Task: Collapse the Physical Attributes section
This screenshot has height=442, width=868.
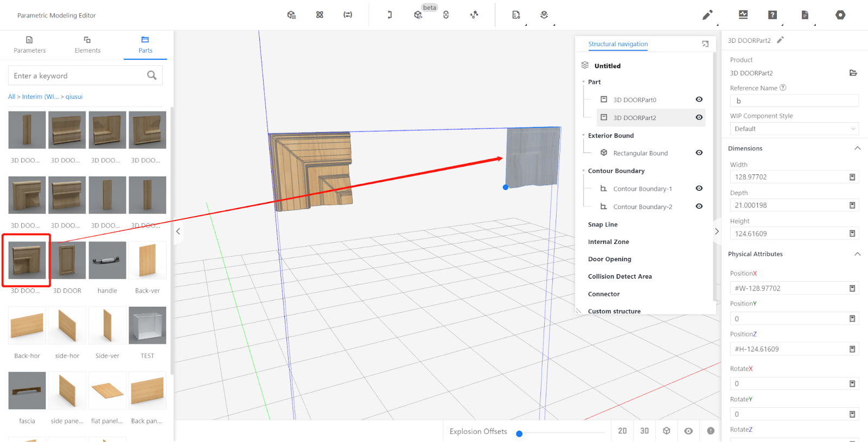Action: [857, 254]
